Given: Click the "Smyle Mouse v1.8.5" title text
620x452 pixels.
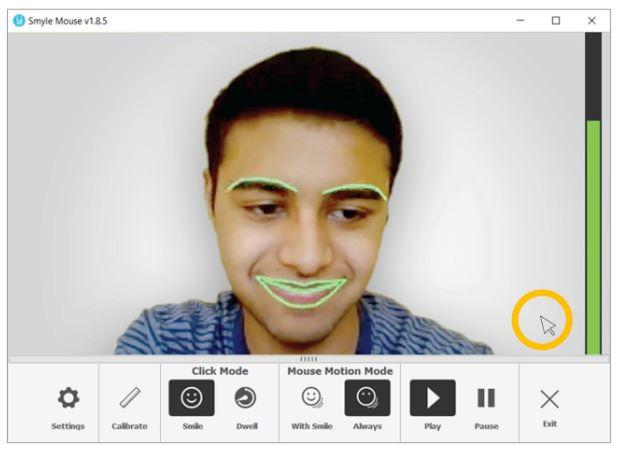Looking at the screenshot, I should click(x=68, y=21).
